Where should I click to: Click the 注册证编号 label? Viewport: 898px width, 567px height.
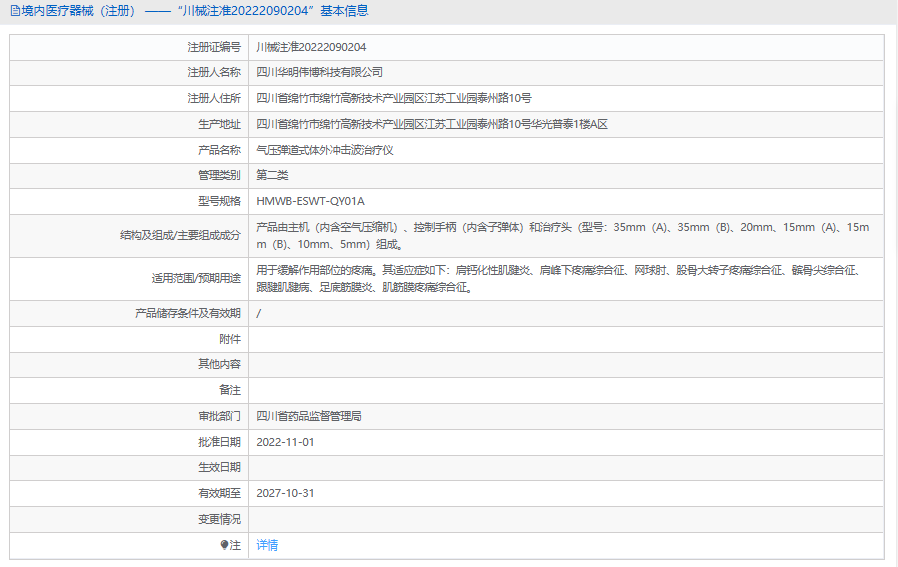coord(214,47)
